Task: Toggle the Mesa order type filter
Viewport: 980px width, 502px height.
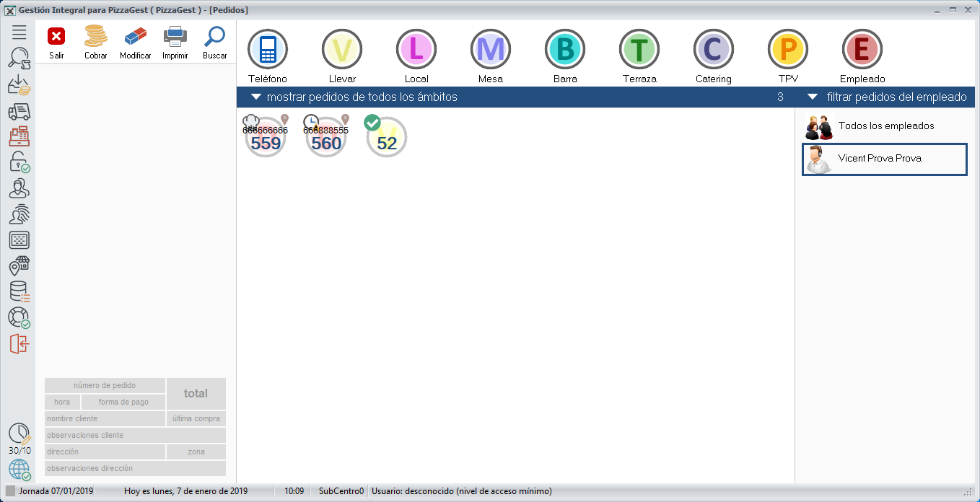Action: click(491, 50)
